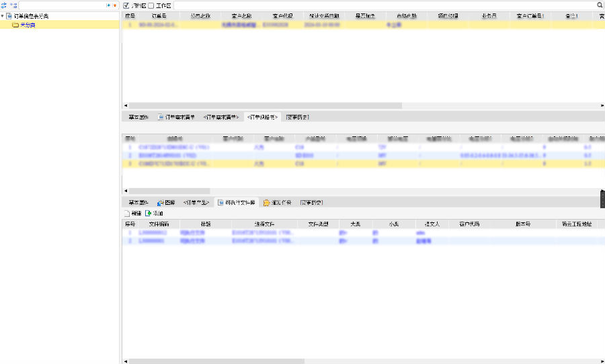The width and height of the screenshot is (605, 364).
Task: Enable the 工作区 checkbox
Action: tap(151, 5)
